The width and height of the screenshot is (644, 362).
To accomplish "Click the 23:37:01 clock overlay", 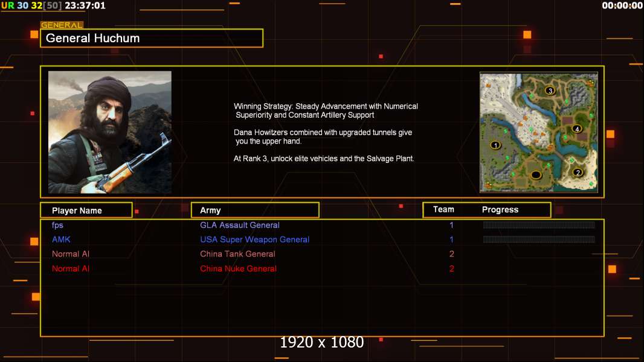I will tap(85, 5).
